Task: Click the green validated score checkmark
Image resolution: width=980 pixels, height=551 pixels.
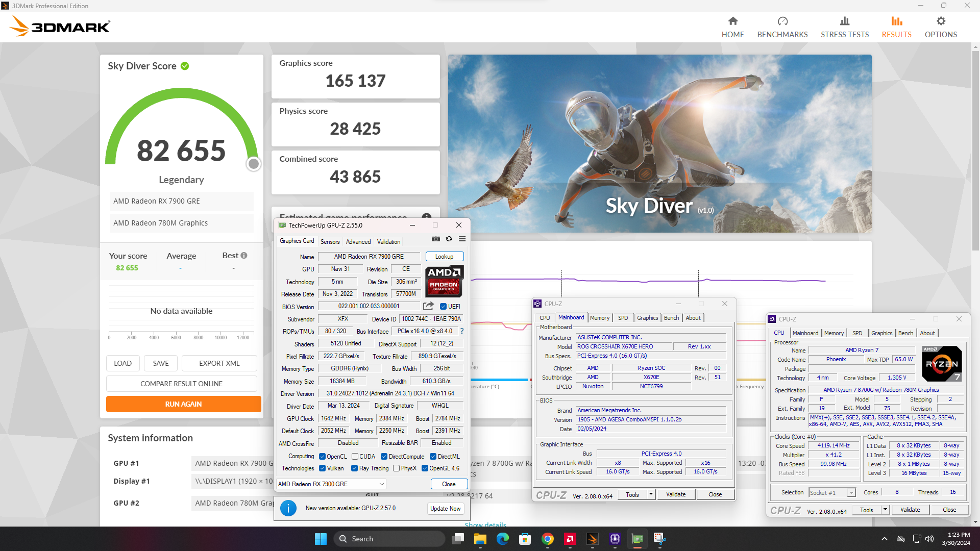Action: click(x=185, y=66)
